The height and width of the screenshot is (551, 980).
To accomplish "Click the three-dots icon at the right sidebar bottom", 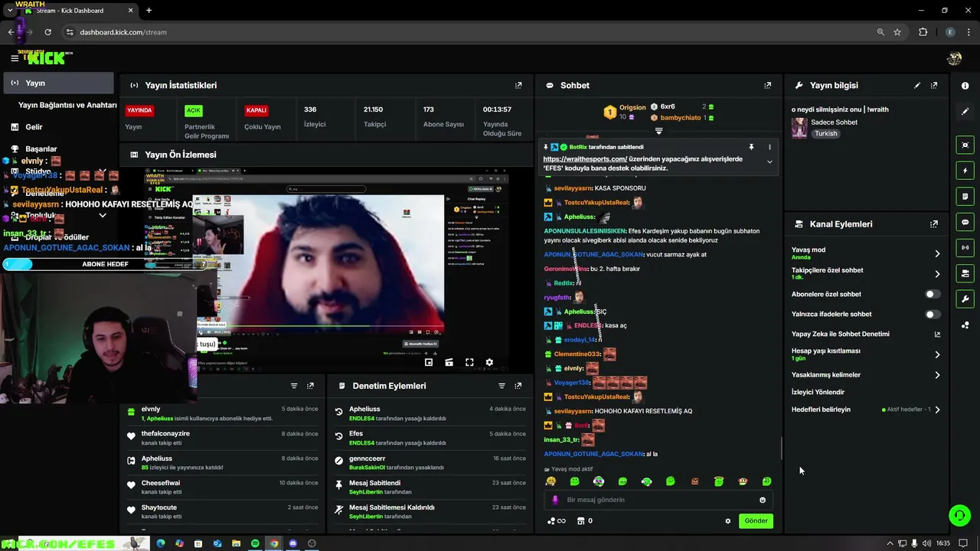I will pos(965,325).
